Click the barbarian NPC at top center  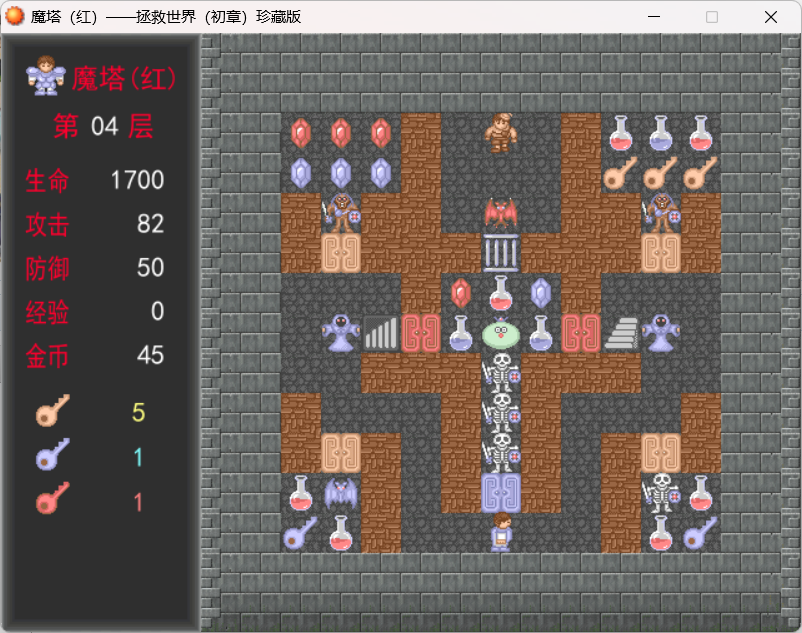tap(501, 133)
